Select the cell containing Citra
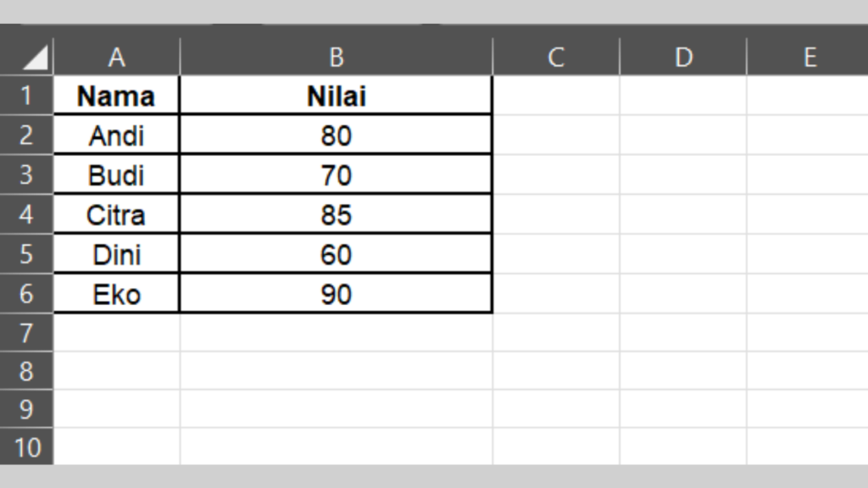868x488 pixels. 117,214
